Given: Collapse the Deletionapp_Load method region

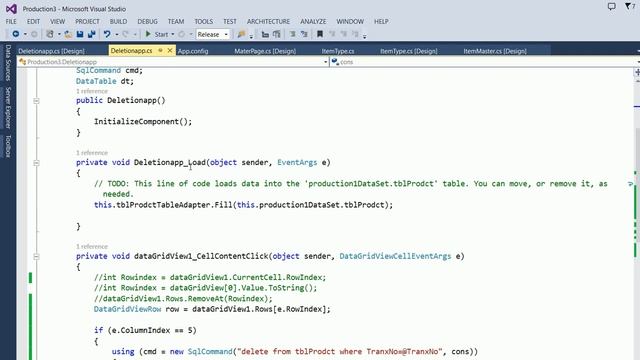Looking at the screenshot, I should (x=36, y=163).
